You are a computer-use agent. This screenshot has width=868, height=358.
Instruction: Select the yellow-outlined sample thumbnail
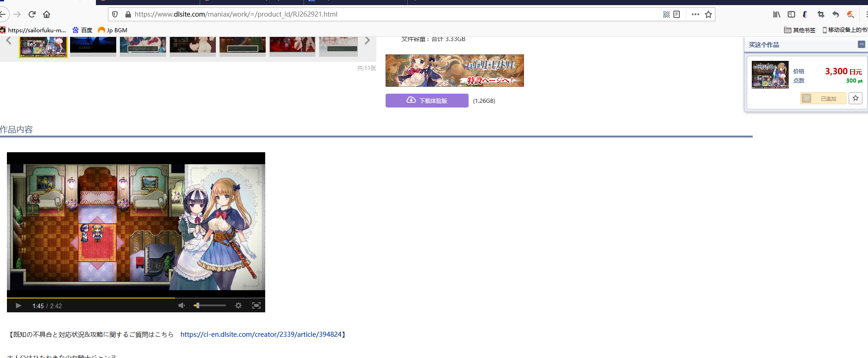43,47
